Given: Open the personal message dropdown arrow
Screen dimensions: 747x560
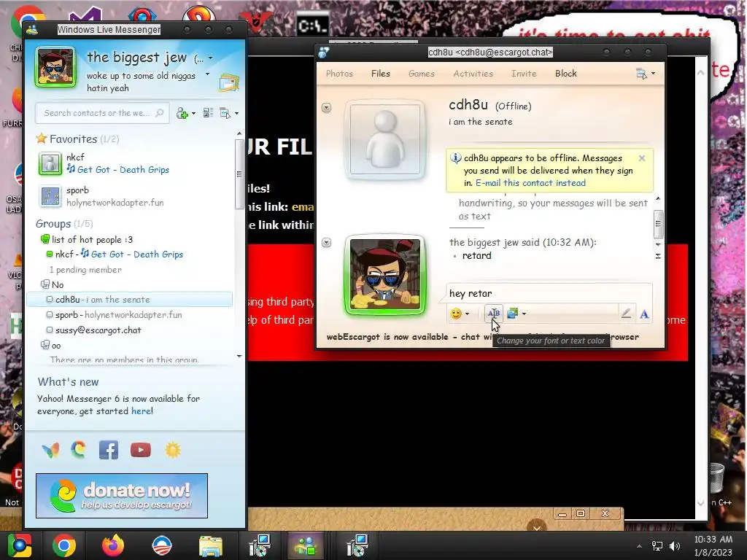Looking at the screenshot, I should [x=207, y=74].
